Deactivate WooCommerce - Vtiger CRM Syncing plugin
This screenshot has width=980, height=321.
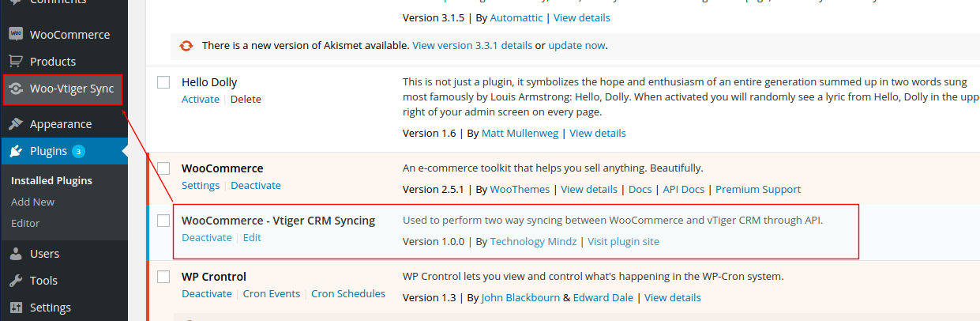tap(207, 237)
